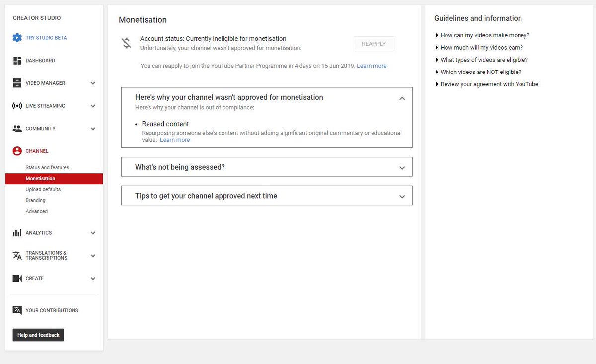This screenshot has height=364, width=596.
Task: Open the Dashboard menu label
Action: pyautogui.click(x=40, y=61)
